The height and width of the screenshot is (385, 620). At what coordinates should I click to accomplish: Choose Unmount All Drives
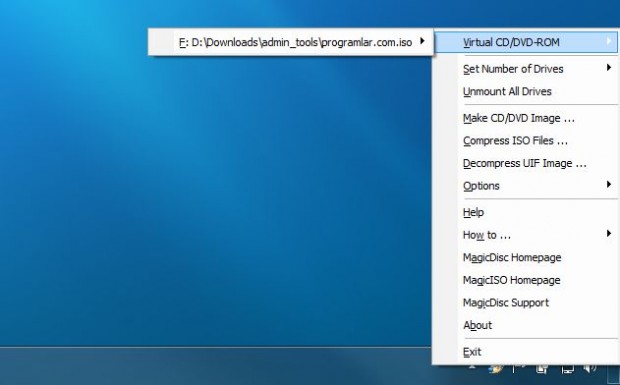click(526, 91)
